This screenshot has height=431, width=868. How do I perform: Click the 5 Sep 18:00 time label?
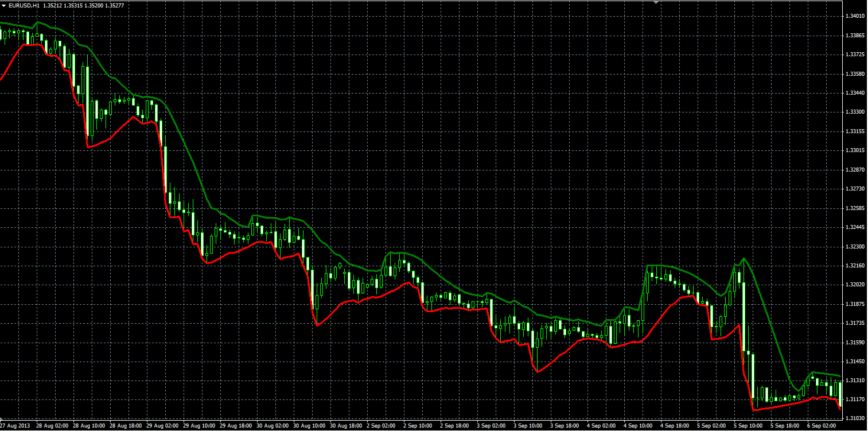coord(785,426)
